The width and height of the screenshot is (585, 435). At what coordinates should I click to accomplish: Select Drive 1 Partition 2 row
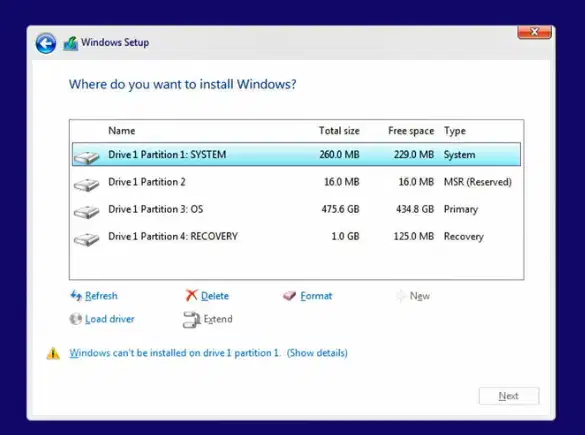click(296, 182)
